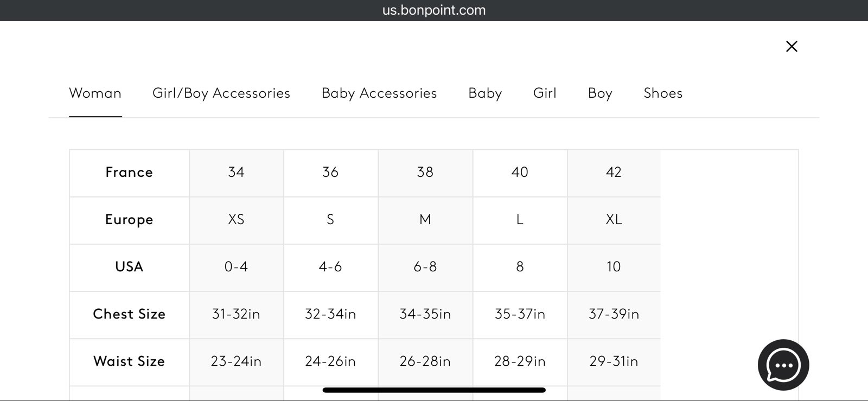Open the Girl size chart tab
Screen dimensions: 868x401
545,93
